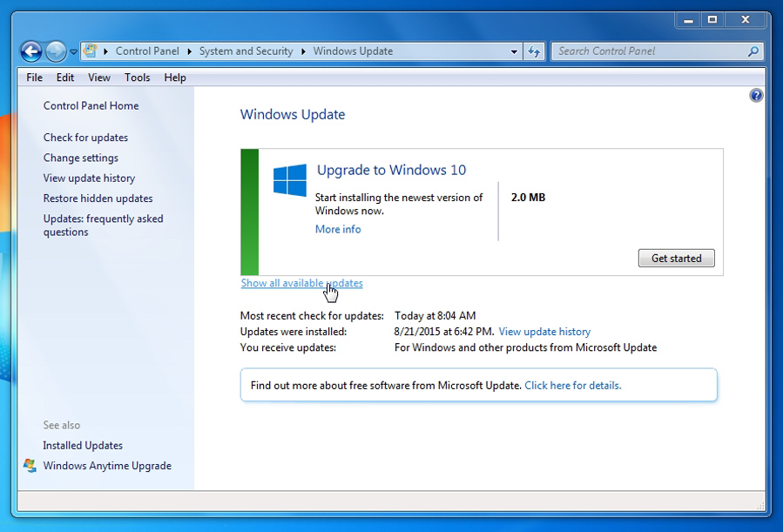Click Windows Update in the address breadcrumb
Image resolution: width=783 pixels, height=532 pixels.
(x=353, y=51)
